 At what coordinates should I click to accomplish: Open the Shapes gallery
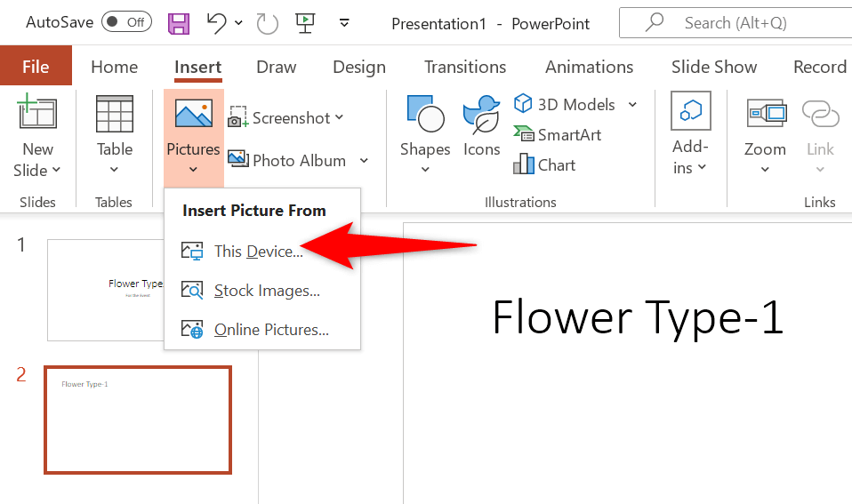(425, 135)
